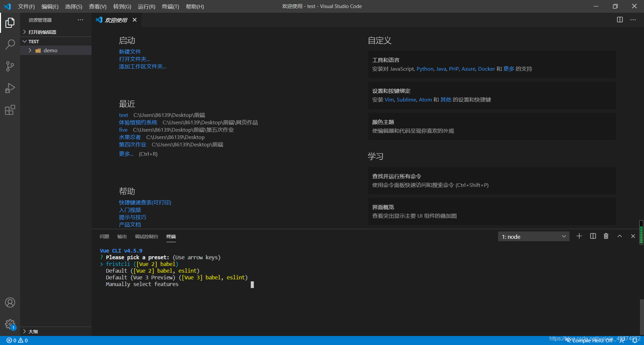The height and width of the screenshot is (345, 644).
Task: Select the 终端 panel tab
Action: tap(171, 236)
